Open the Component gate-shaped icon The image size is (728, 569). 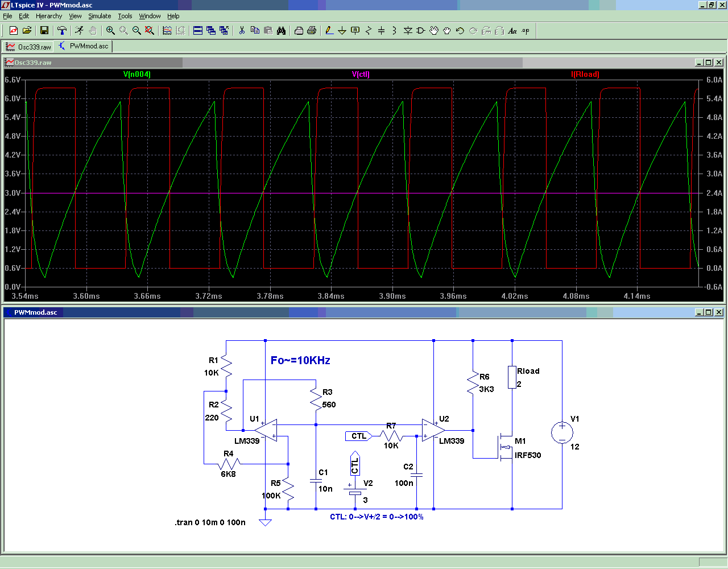click(421, 31)
